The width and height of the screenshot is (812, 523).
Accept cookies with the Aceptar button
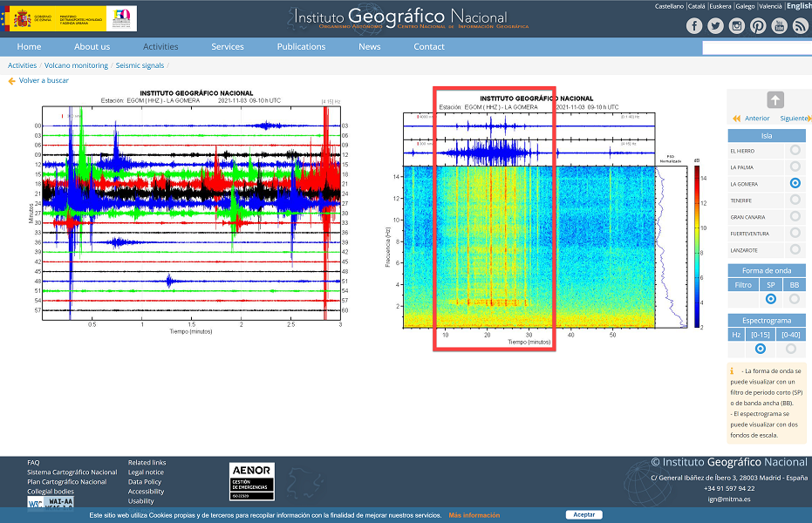[x=584, y=515]
